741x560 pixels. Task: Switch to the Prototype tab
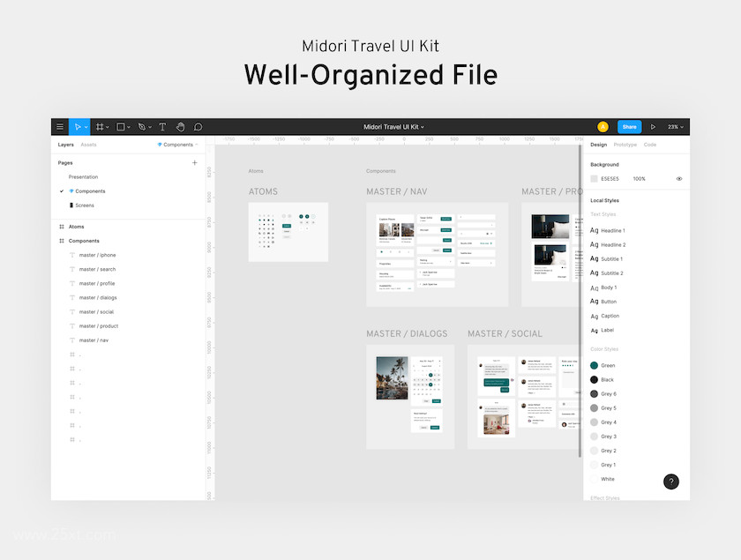625,145
